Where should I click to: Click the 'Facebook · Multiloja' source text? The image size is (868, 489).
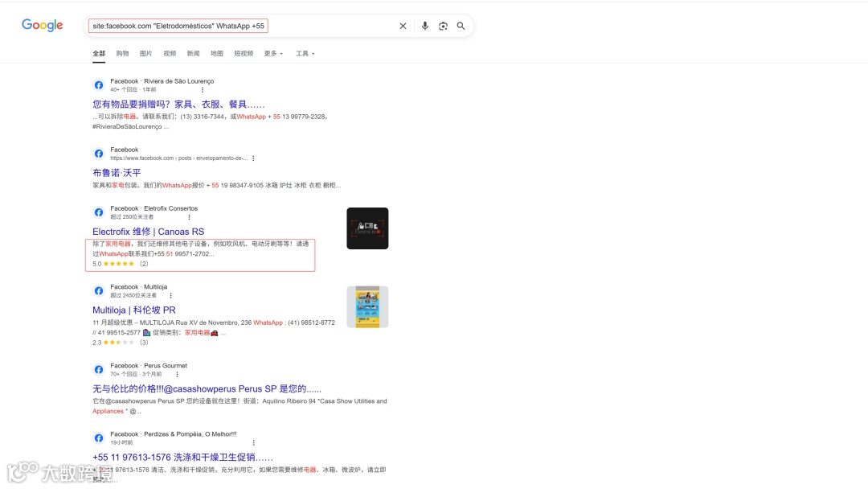point(138,287)
